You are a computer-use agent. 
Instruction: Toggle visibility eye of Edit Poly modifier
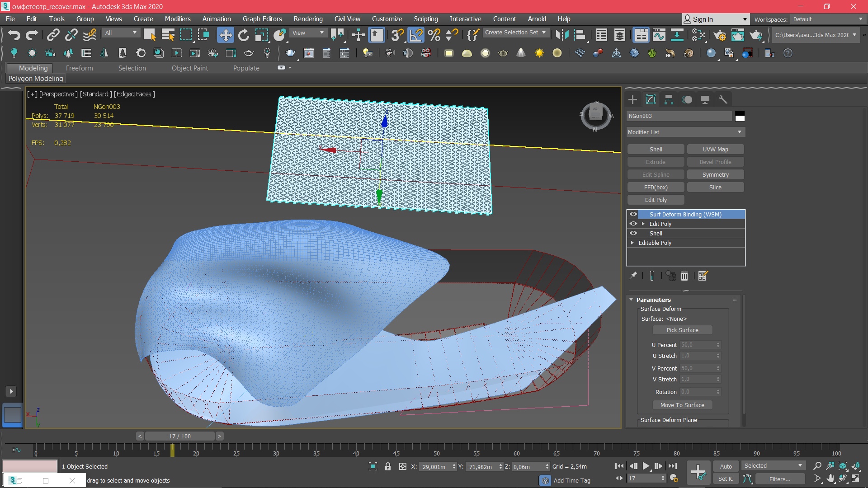[x=633, y=224]
